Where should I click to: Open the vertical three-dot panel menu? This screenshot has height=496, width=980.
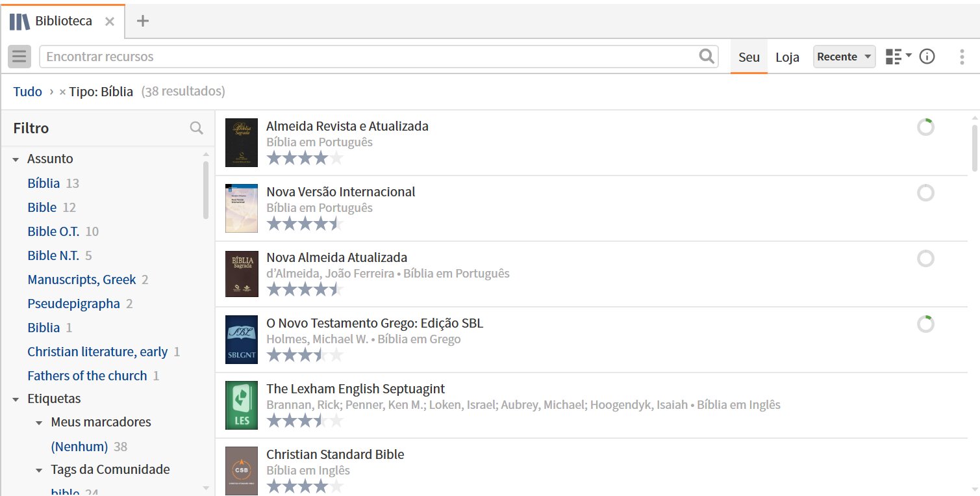coord(962,57)
